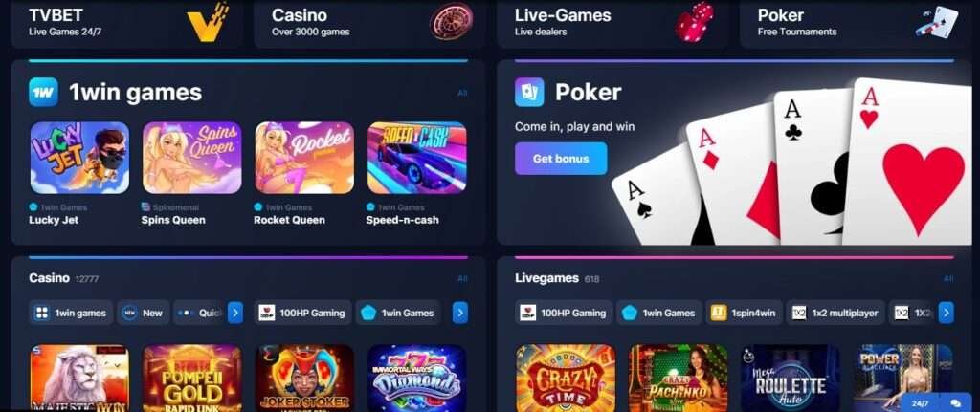
Task: Click the 1win games logo icon
Action: [43, 93]
